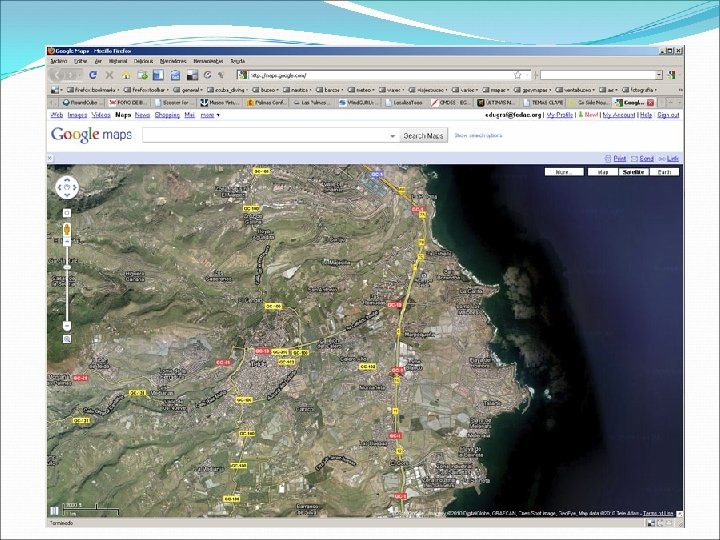Zoom out using the minus button
The image size is (720, 540).
67,326
